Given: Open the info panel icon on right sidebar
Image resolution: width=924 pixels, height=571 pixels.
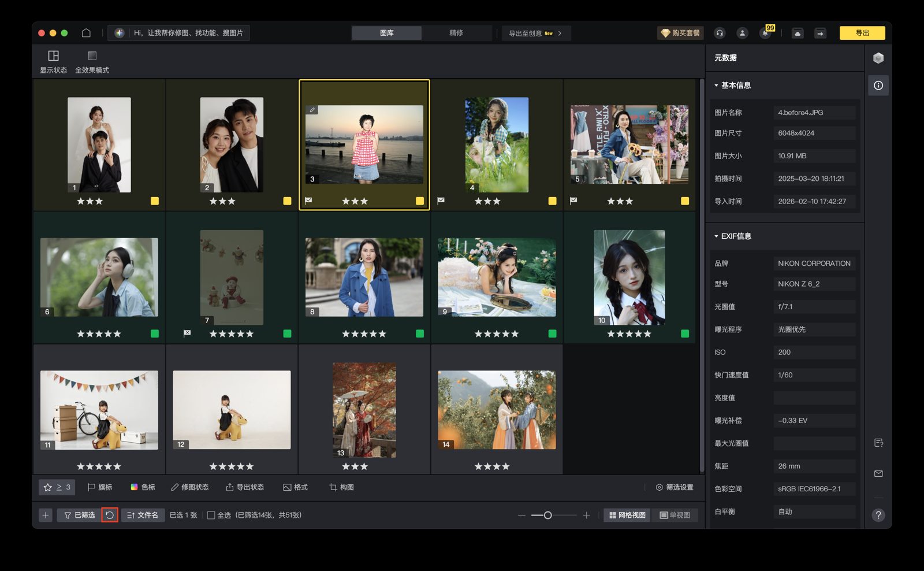Looking at the screenshot, I should pyautogui.click(x=879, y=85).
